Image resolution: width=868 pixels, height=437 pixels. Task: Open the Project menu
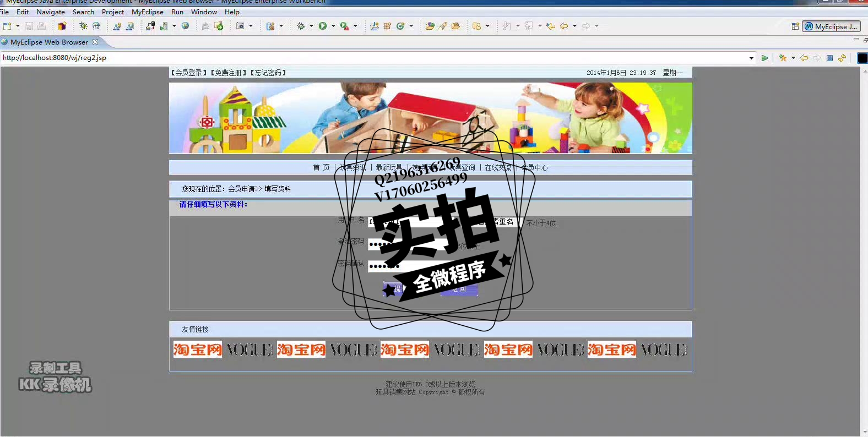pyautogui.click(x=113, y=12)
